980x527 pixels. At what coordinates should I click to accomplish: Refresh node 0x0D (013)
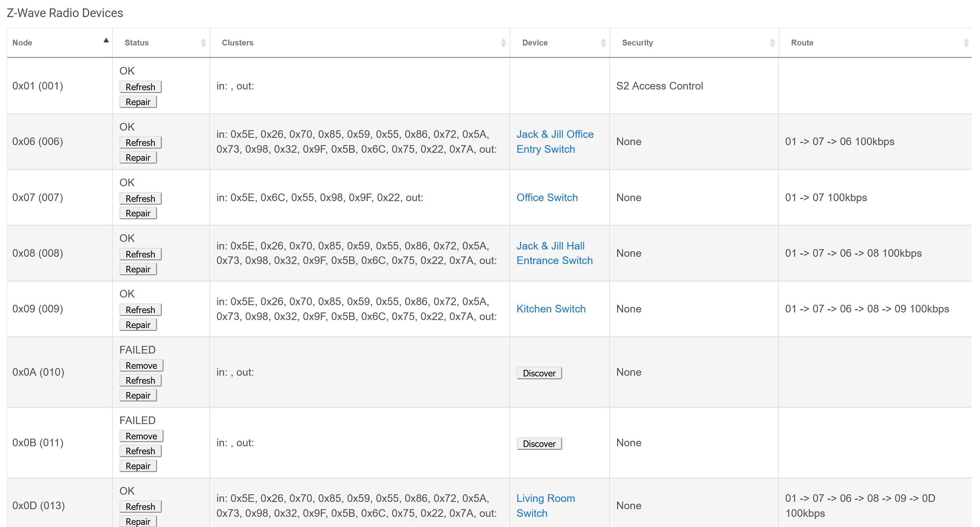click(140, 507)
